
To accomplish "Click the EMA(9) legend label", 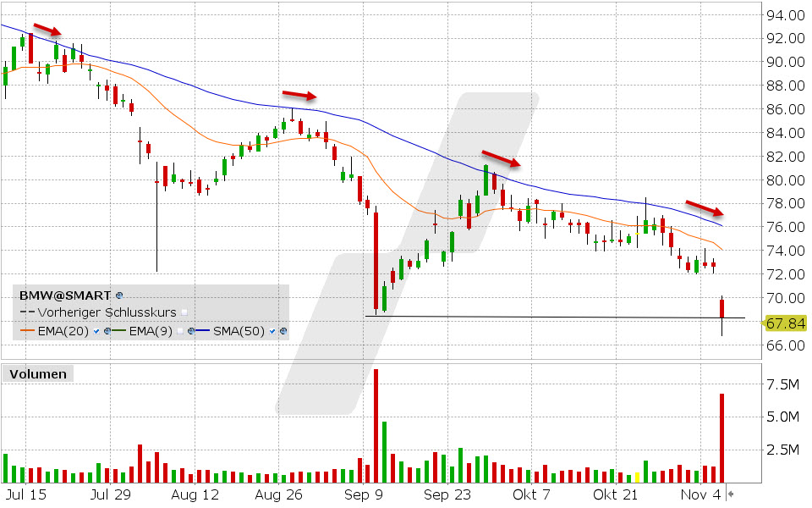I will pyautogui.click(x=151, y=331).
